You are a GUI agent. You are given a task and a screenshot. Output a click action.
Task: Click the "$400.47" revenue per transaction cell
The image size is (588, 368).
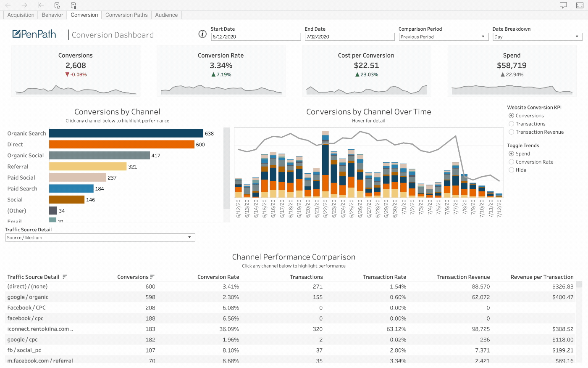[563, 297]
